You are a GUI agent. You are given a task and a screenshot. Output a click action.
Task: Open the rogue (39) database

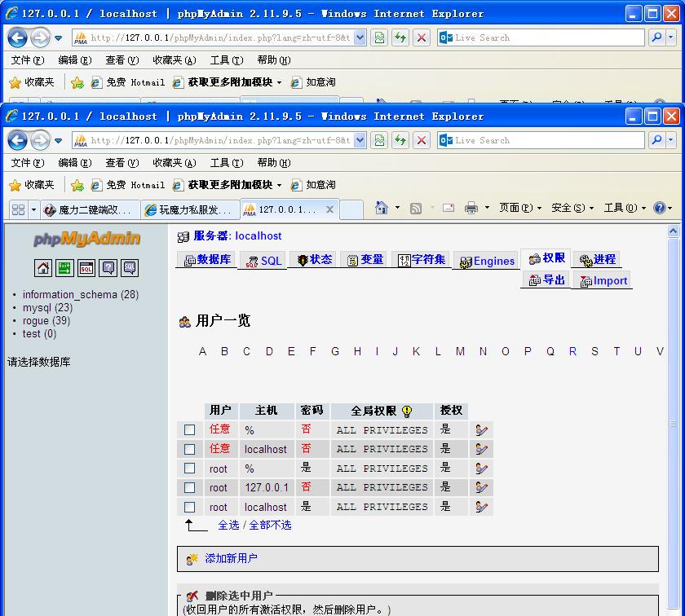46,321
